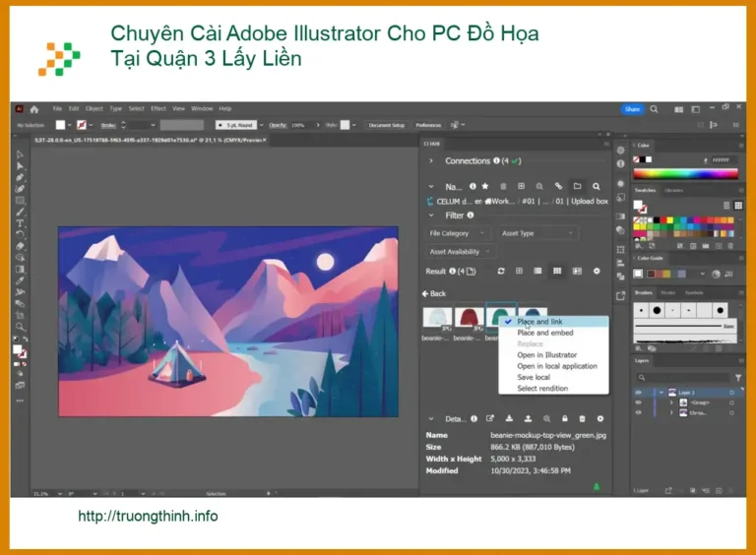Image resolution: width=756 pixels, height=555 pixels.
Task: Click the favorites star icon in CI HUB
Action: pyautogui.click(x=485, y=186)
